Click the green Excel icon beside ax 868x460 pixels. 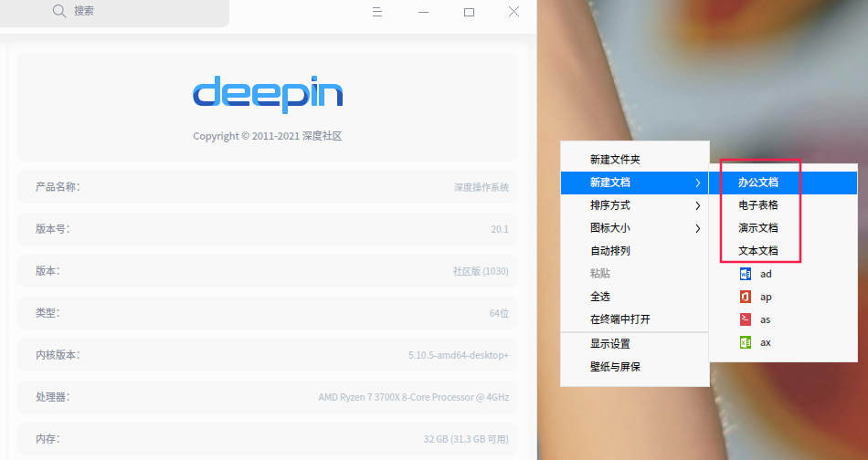(746, 342)
